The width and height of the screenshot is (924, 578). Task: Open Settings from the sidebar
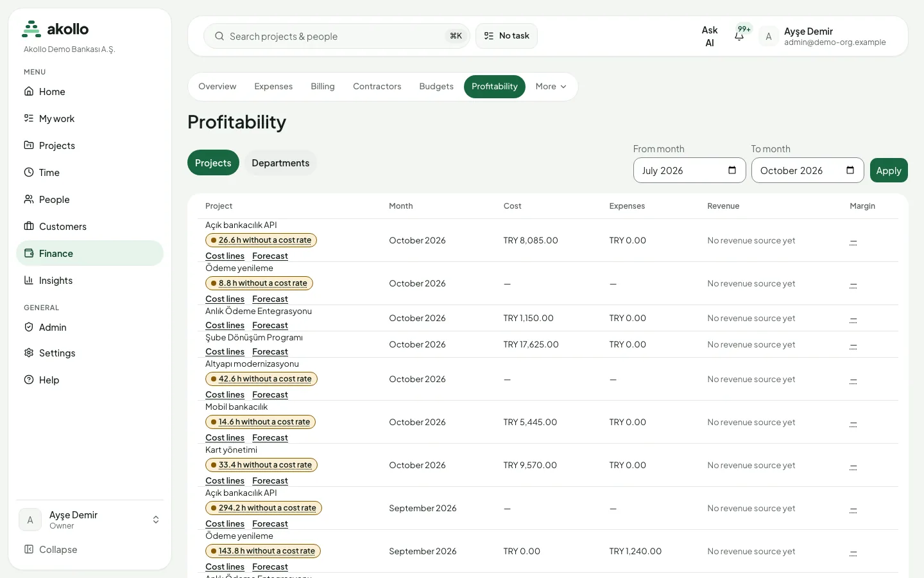click(x=90, y=353)
